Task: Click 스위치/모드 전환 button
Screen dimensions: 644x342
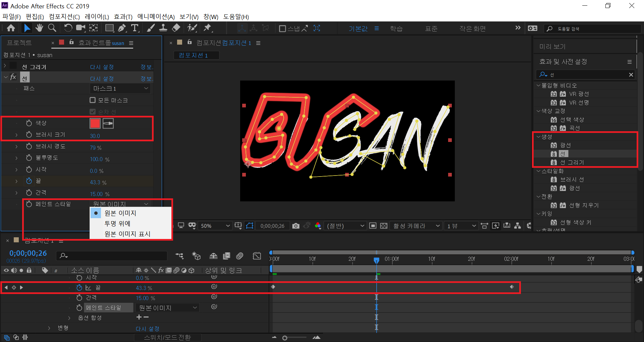Action: click(167, 337)
